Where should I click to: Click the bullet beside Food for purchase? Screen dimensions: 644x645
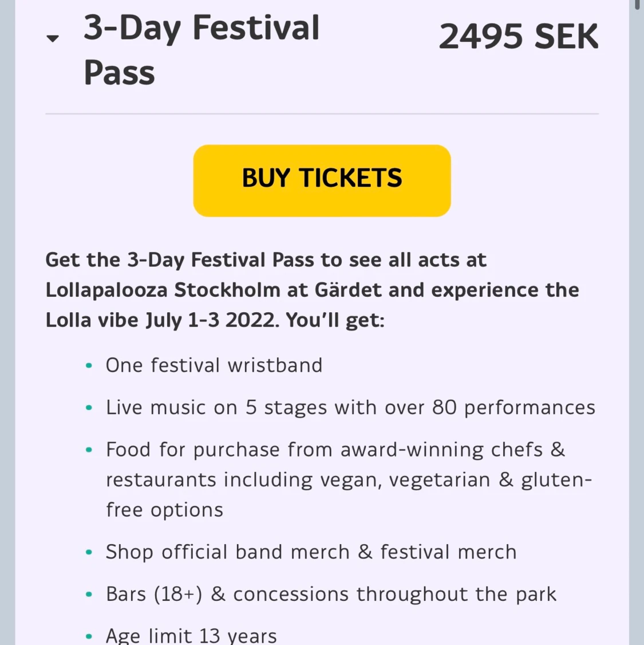tap(89, 450)
